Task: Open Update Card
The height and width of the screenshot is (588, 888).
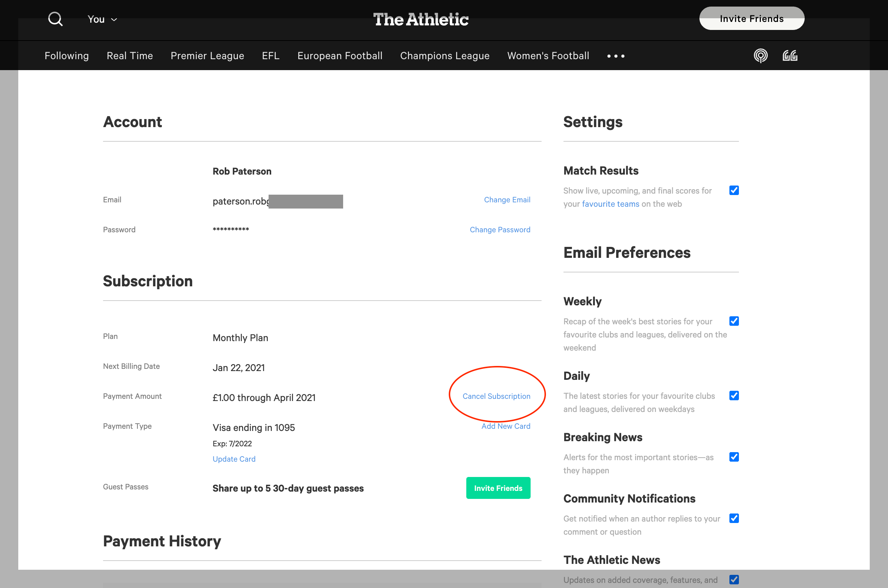Action: tap(234, 459)
